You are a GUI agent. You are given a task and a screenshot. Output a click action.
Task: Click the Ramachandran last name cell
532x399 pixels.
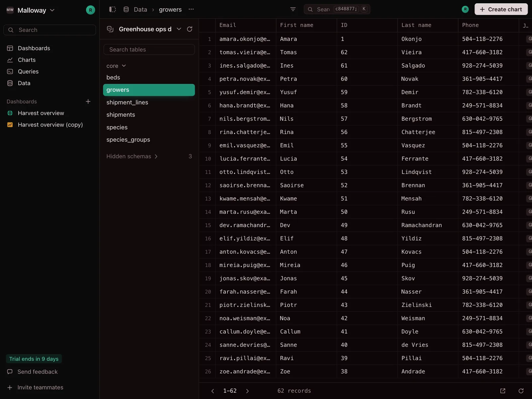428,225
